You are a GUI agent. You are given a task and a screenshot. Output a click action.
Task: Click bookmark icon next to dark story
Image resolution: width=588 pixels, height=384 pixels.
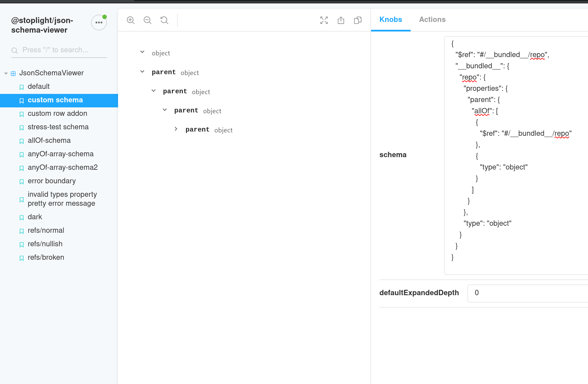pyautogui.click(x=22, y=218)
